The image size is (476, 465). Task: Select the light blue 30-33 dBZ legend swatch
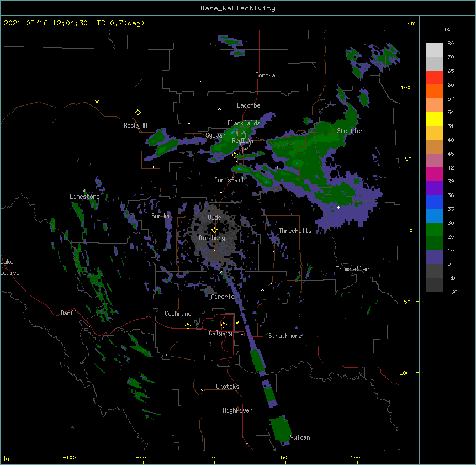434,216
